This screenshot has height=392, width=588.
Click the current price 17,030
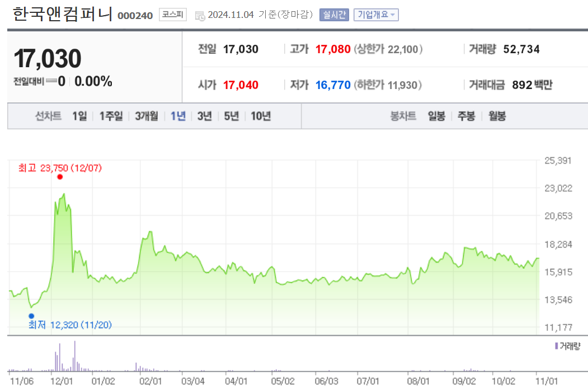(48, 59)
